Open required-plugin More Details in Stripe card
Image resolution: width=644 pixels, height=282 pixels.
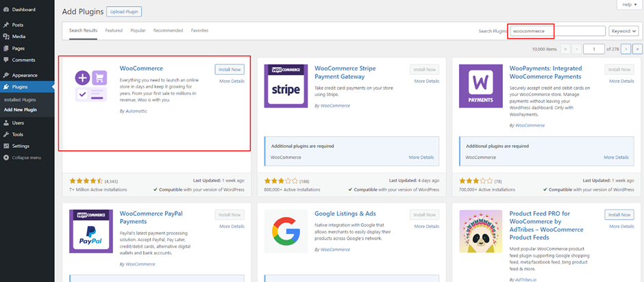pos(421,157)
